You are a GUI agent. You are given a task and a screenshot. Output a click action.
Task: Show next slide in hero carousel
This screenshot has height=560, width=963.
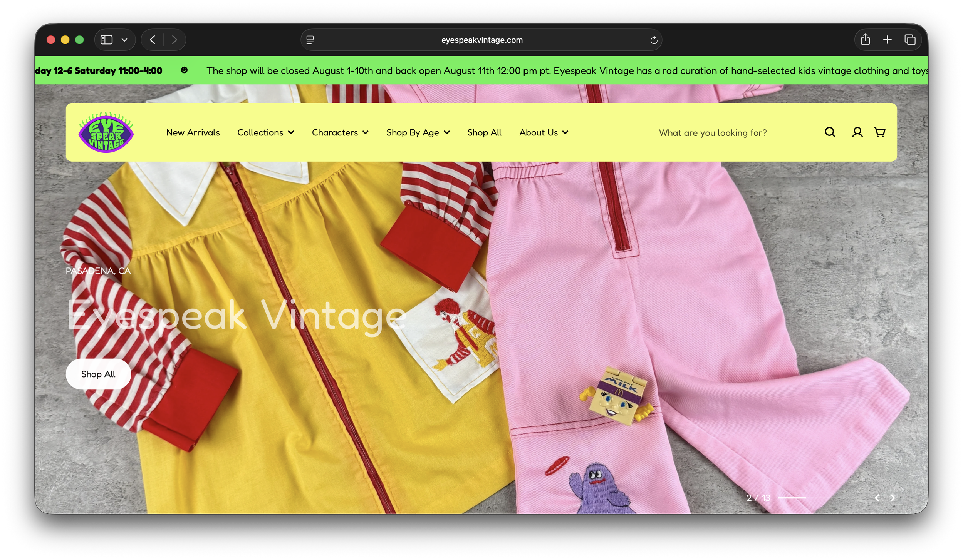893,498
